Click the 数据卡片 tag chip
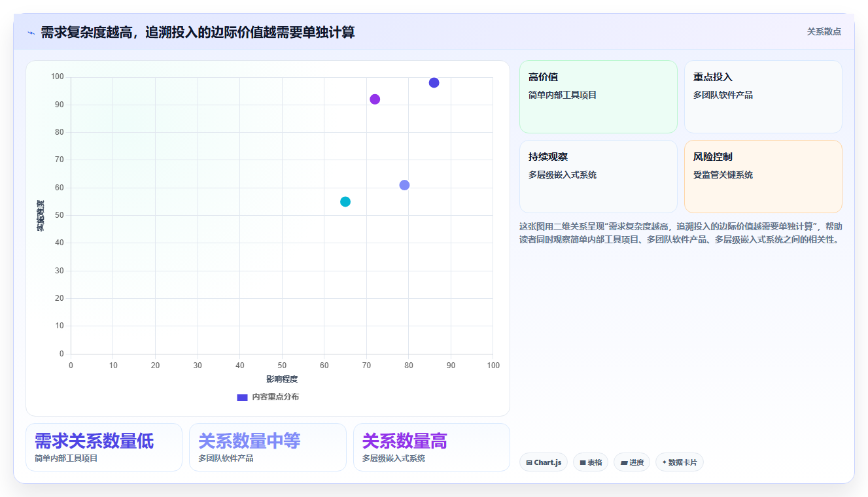 point(680,462)
